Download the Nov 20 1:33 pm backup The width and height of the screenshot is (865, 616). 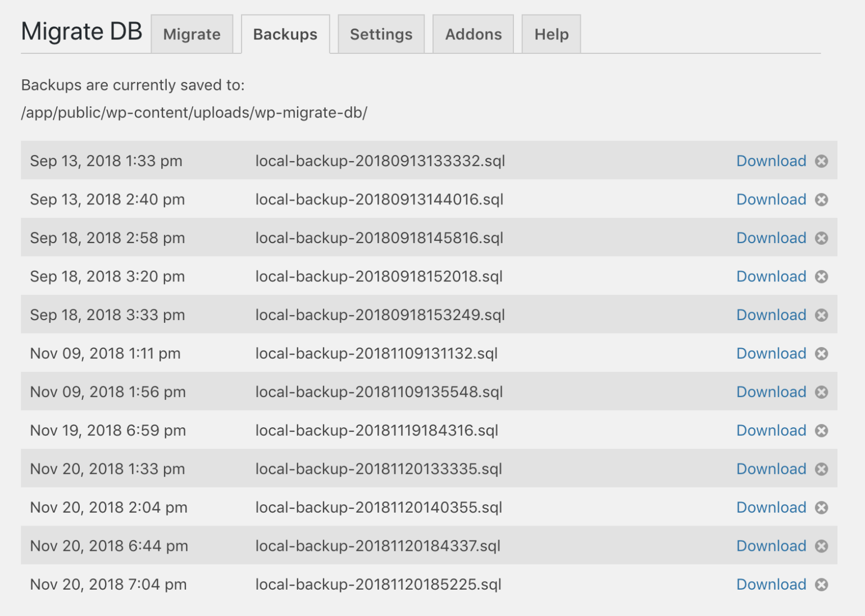[x=771, y=469]
